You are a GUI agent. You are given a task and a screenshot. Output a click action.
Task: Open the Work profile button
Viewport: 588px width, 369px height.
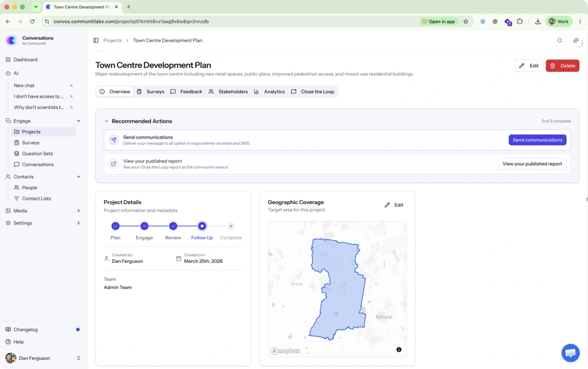click(559, 21)
